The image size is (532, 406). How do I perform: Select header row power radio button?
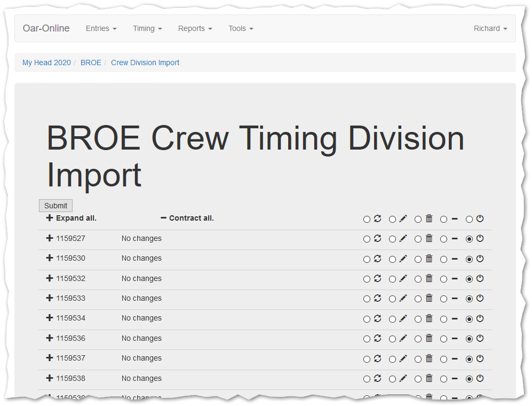469,219
